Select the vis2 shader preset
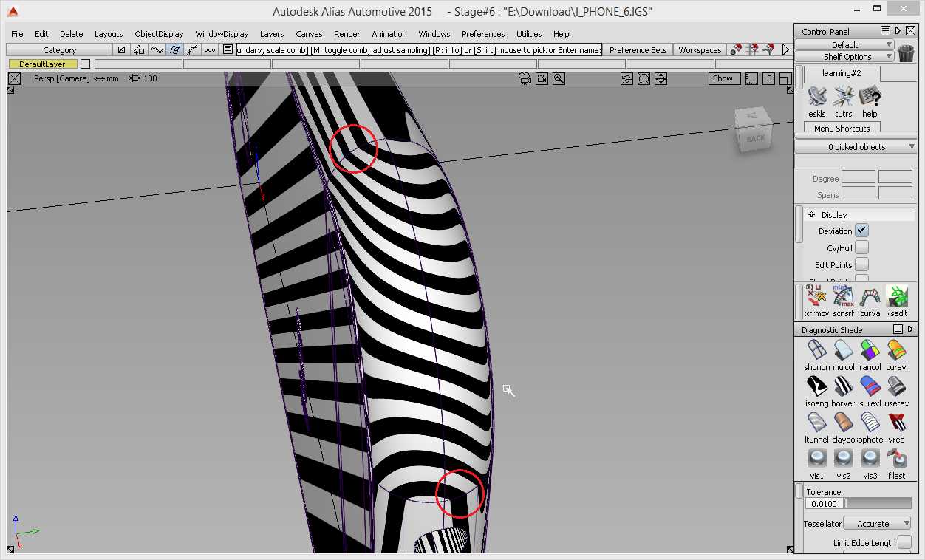Viewport: 925px width, 560px height. 843,459
